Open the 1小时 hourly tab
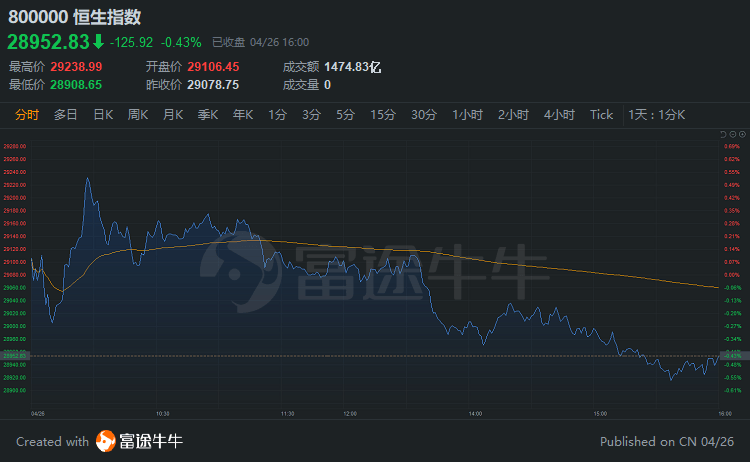This screenshot has height=462, width=750. [x=468, y=115]
